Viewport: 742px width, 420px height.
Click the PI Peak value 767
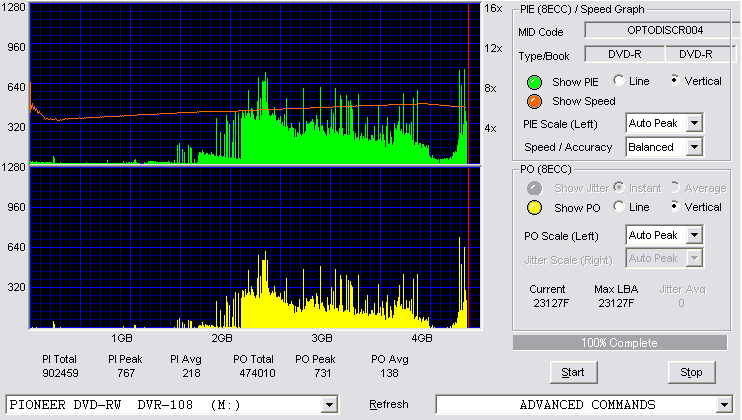click(x=126, y=373)
